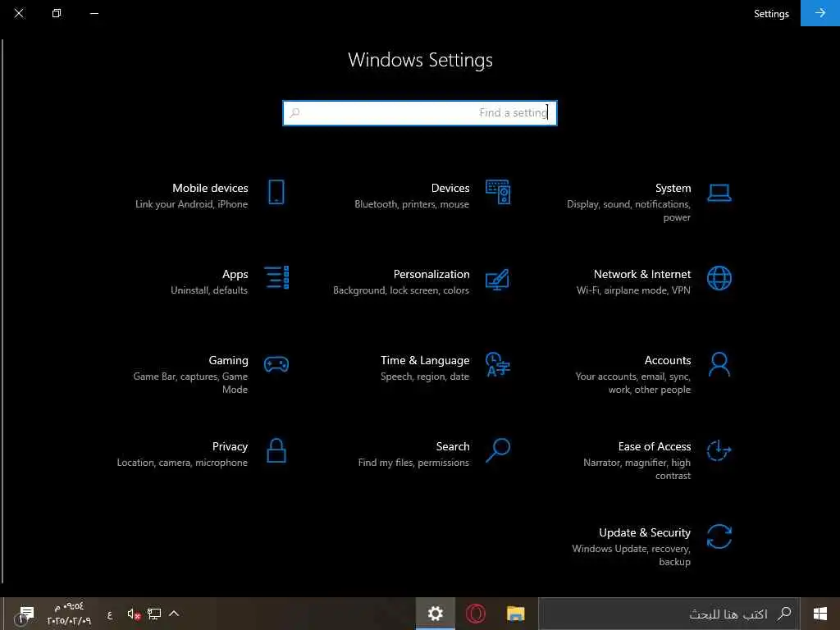Open the Devices settings title
This screenshot has width=840, height=630.
pyautogui.click(x=450, y=188)
